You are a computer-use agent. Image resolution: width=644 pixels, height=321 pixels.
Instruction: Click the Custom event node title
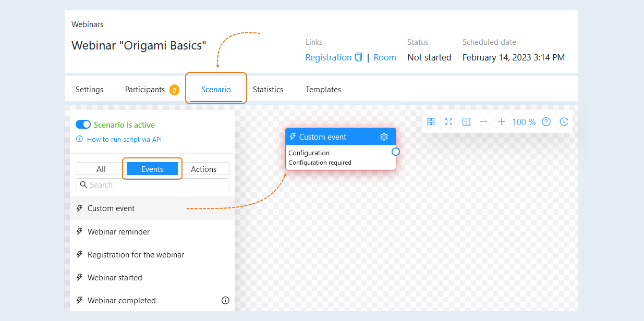pos(323,137)
